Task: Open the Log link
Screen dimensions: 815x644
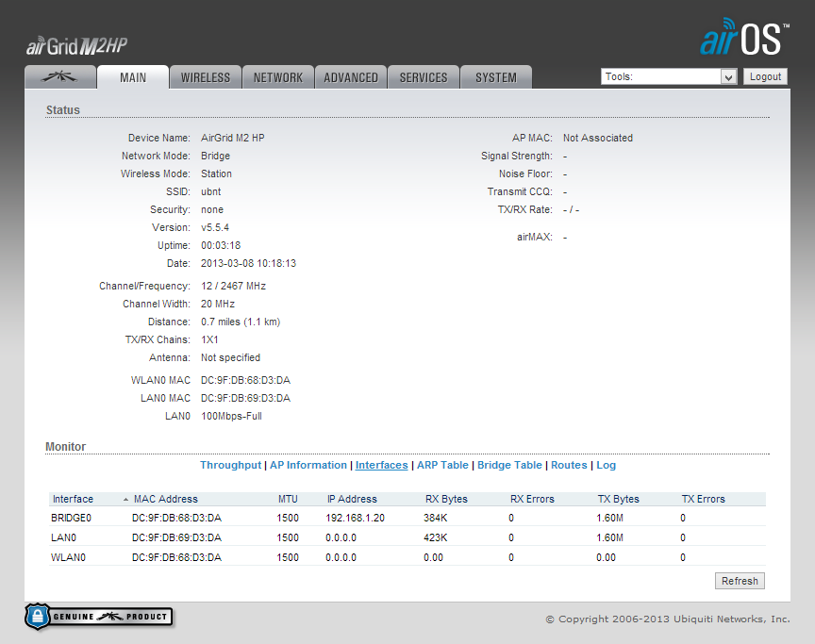Action: pyautogui.click(x=606, y=465)
